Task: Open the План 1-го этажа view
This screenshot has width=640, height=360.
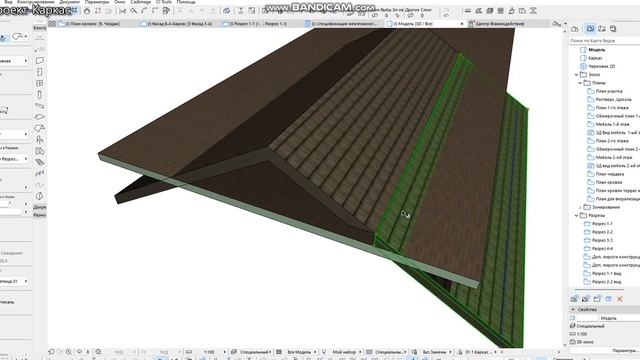Action: coord(611,108)
